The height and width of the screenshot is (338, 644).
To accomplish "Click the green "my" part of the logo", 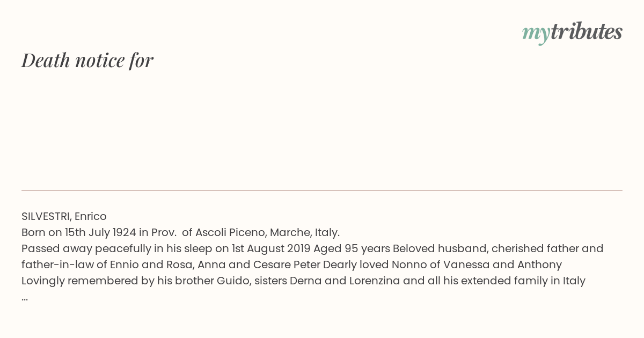I will (536, 34).
